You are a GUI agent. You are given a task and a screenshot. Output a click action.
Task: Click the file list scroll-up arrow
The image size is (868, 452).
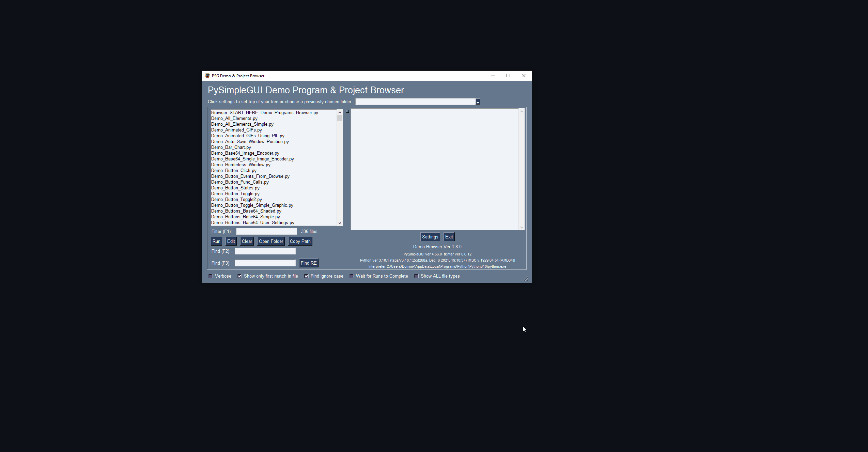[340, 112]
